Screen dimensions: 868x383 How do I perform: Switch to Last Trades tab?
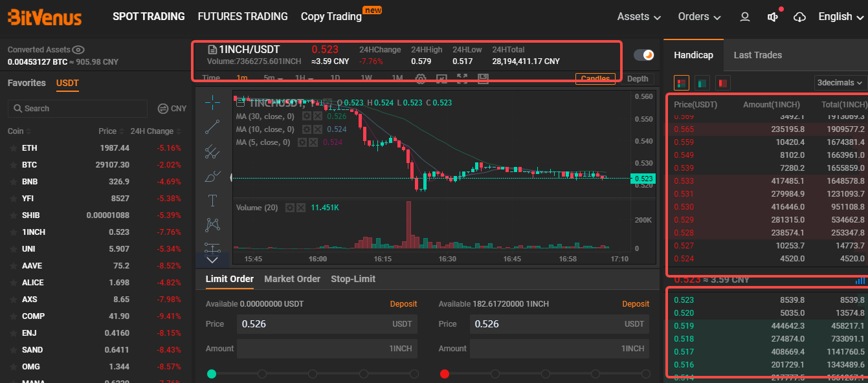(758, 55)
